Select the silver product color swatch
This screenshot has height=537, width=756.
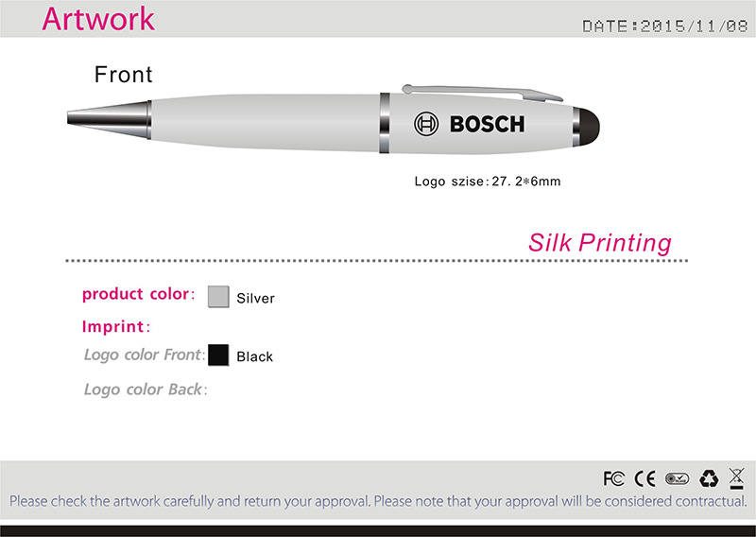click(x=218, y=296)
